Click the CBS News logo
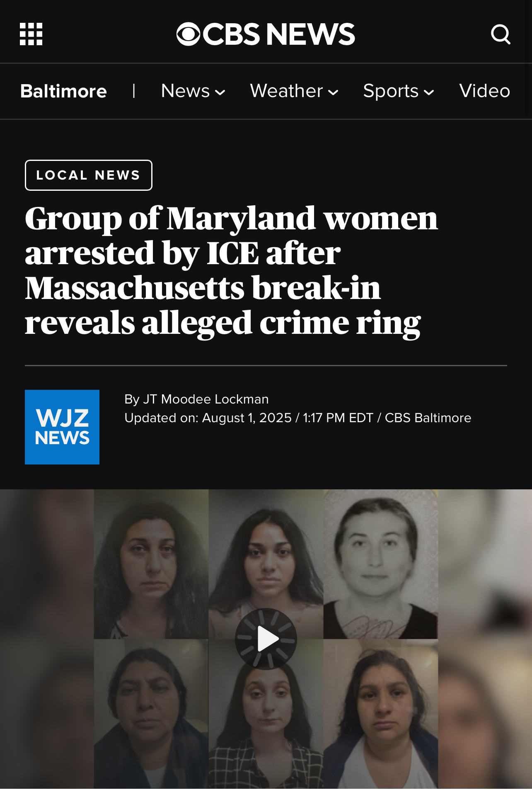This screenshot has width=532, height=795. (x=266, y=34)
